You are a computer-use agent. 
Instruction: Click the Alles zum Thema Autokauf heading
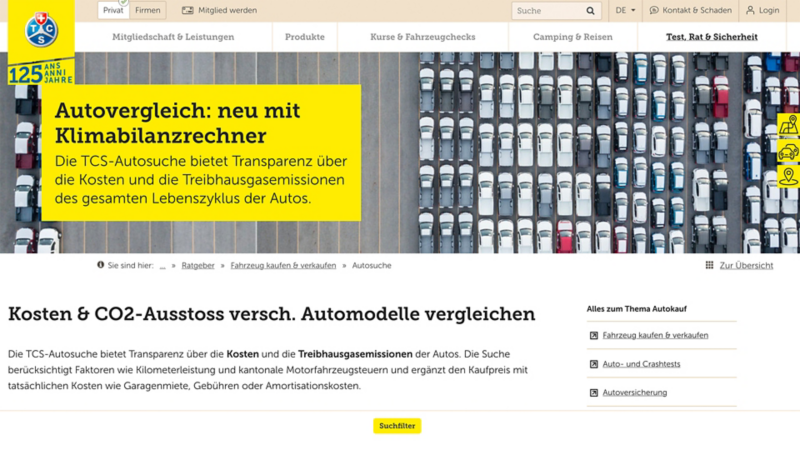click(636, 309)
